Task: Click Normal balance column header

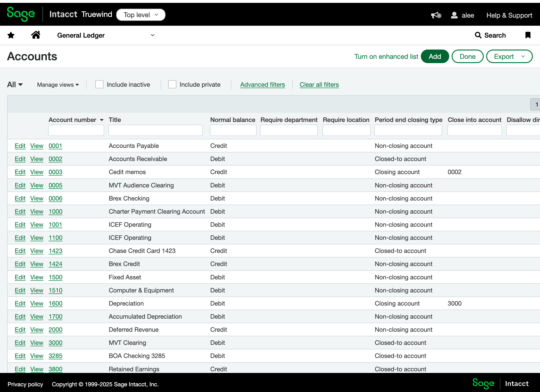Action: [x=233, y=120]
